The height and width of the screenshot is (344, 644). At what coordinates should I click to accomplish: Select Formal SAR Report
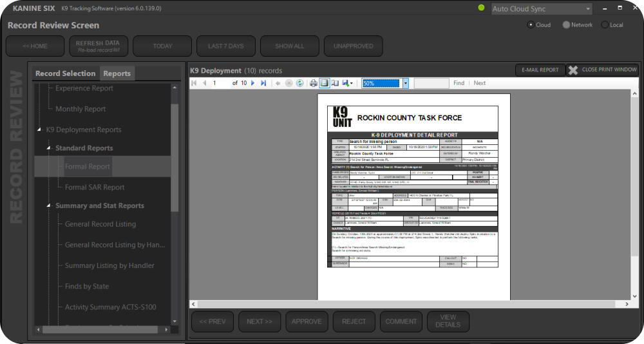[95, 187]
